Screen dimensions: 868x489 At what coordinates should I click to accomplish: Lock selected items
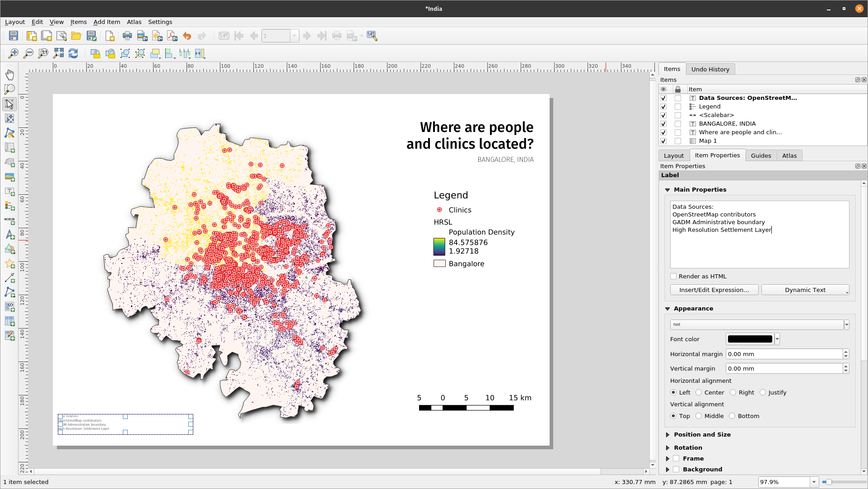(x=95, y=53)
